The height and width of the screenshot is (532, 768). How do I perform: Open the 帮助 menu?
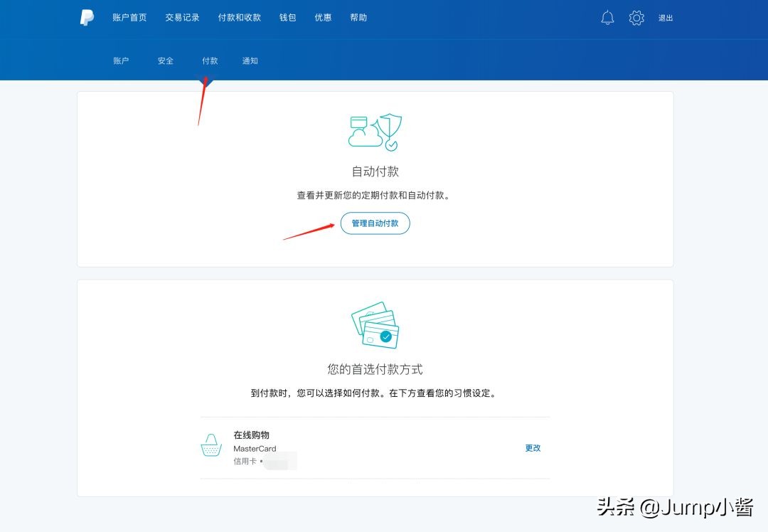tap(358, 17)
